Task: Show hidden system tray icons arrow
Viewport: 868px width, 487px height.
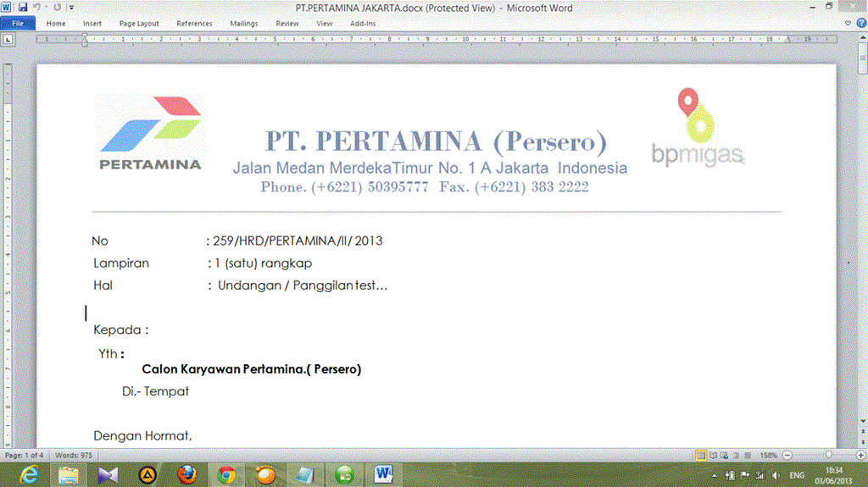Action: click(x=714, y=476)
